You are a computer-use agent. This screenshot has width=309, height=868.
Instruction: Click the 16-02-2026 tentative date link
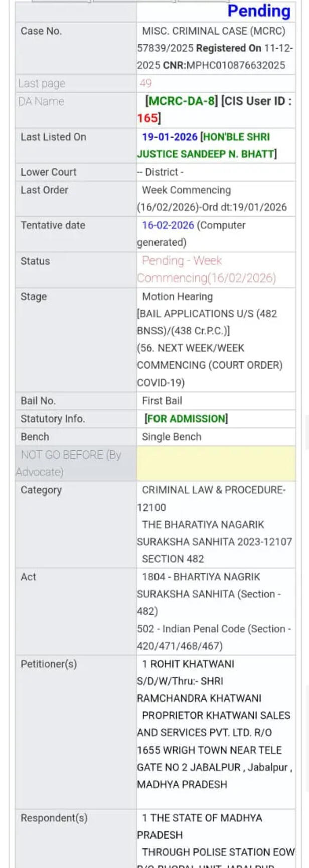click(168, 225)
